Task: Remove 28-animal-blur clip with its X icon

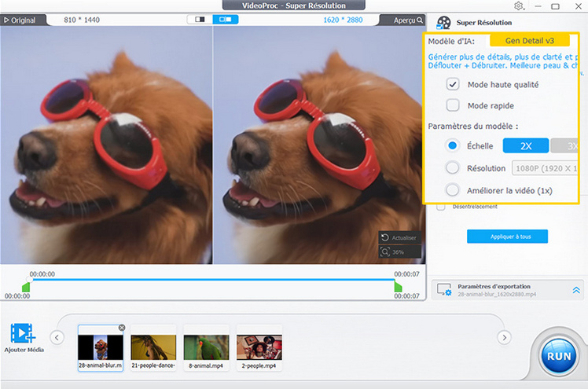Action: click(122, 328)
